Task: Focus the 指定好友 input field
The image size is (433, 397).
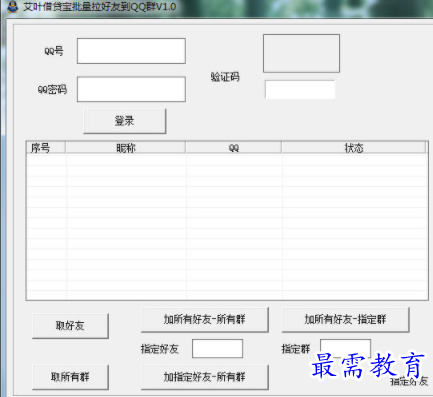Action: (x=217, y=349)
